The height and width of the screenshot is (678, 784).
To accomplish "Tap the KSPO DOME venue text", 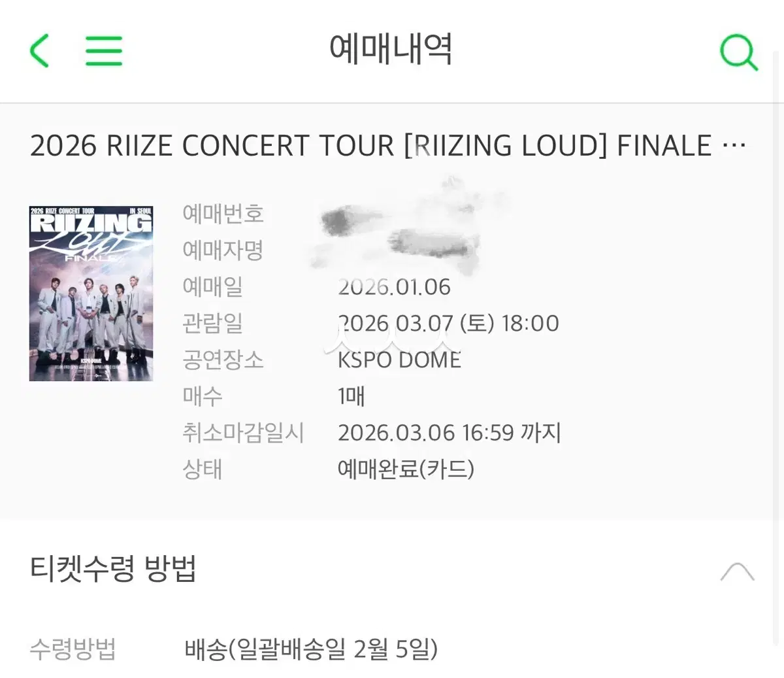I will (x=399, y=360).
